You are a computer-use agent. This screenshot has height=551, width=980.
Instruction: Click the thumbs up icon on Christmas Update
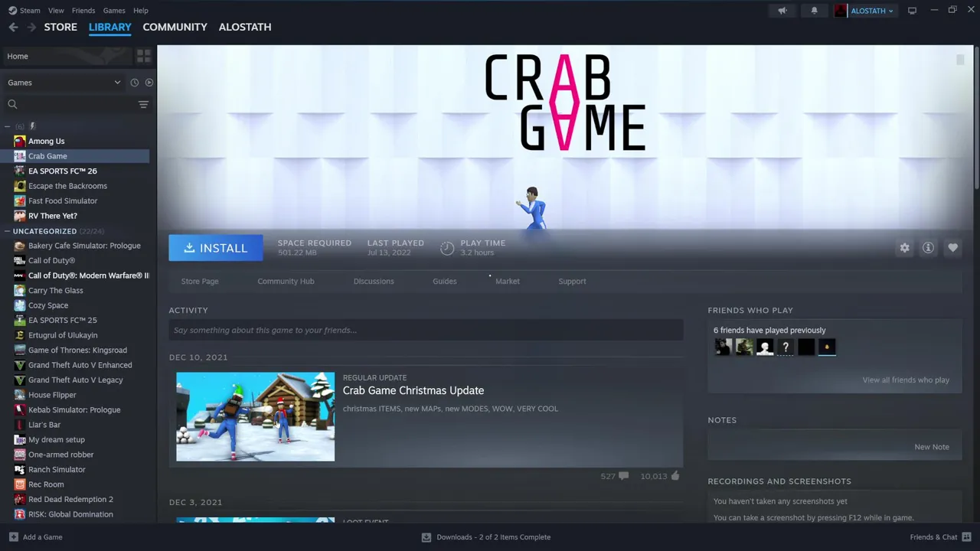(x=675, y=476)
